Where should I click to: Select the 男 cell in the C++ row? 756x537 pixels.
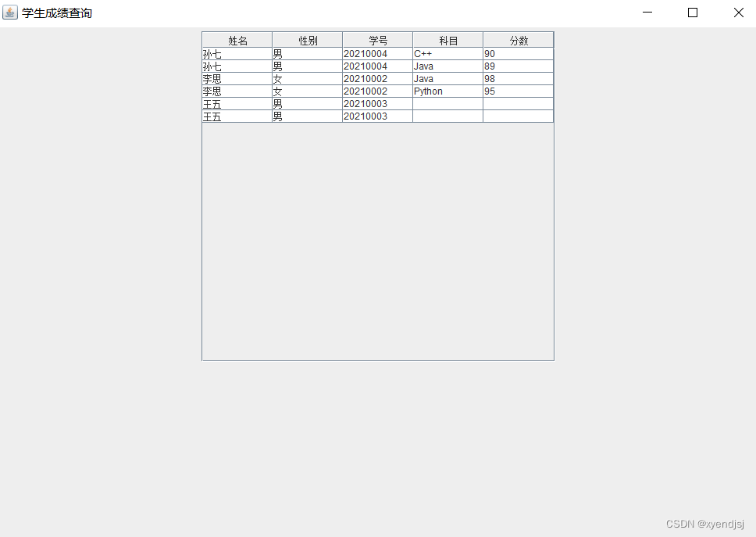click(x=308, y=54)
